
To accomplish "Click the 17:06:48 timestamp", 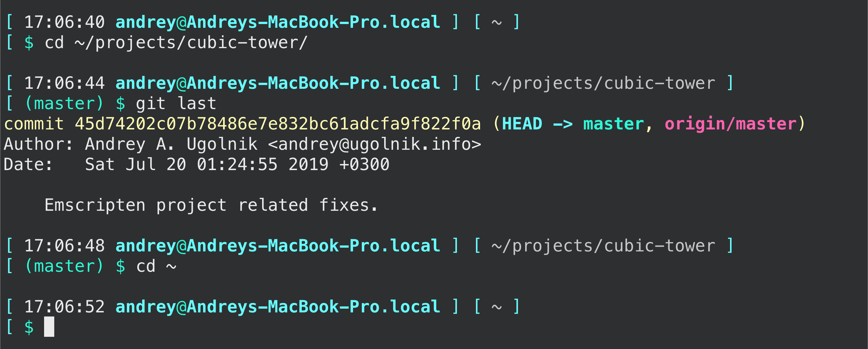I will [x=64, y=246].
